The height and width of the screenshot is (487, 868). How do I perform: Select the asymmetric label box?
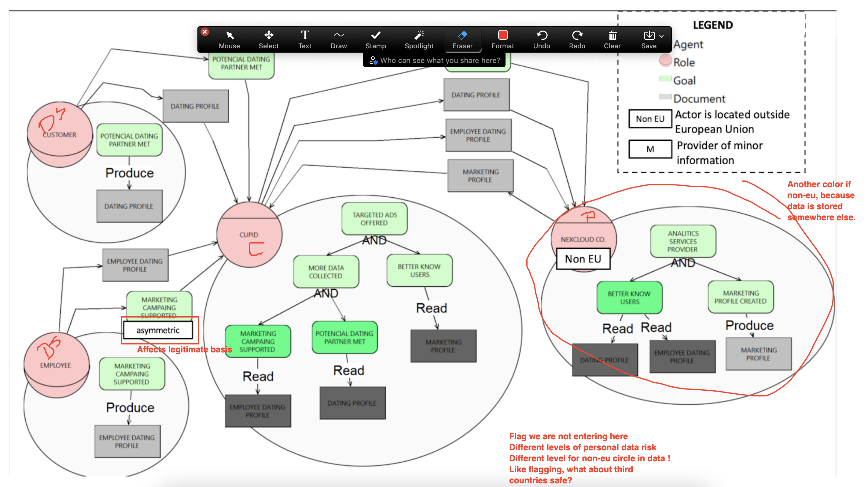coord(158,330)
